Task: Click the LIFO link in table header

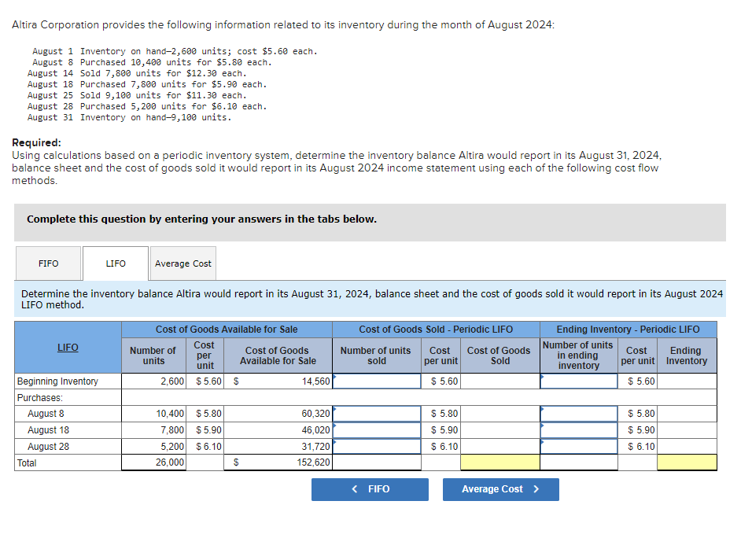Action: click(68, 348)
